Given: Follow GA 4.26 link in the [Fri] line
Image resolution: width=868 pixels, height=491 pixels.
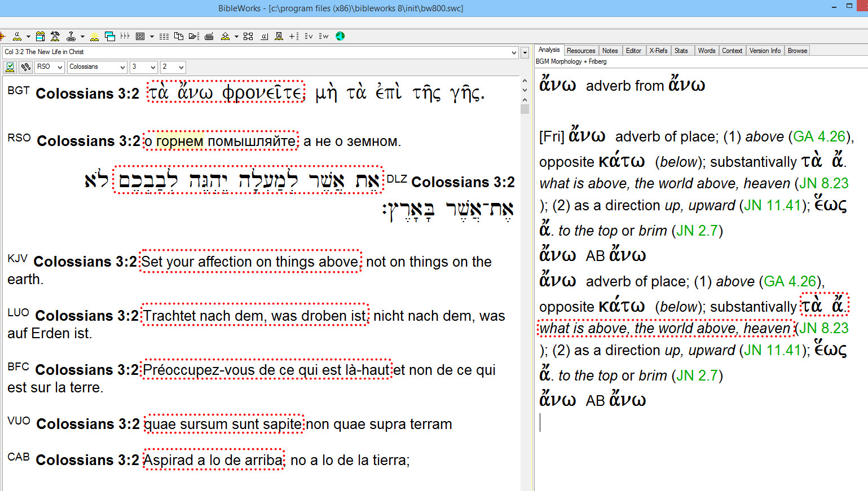Looking at the screenshot, I should click(819, 137).
